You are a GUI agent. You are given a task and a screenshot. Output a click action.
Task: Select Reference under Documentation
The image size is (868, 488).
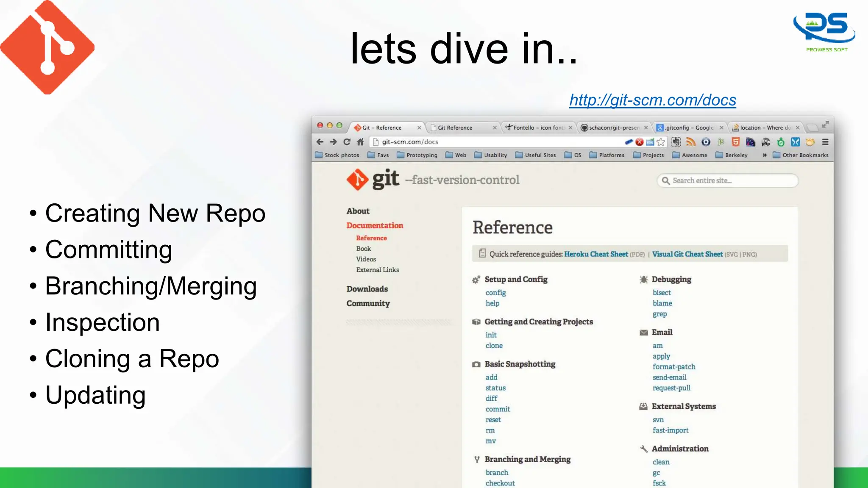pos(372,238)
